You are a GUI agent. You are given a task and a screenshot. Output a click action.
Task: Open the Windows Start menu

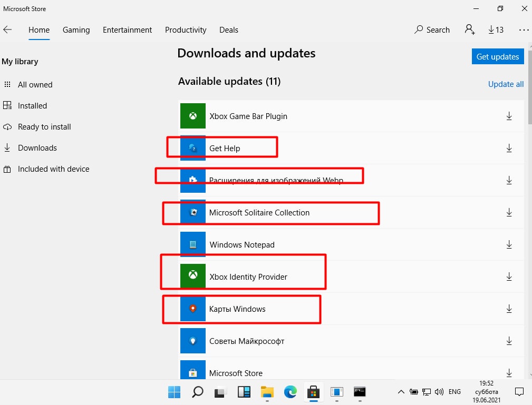click(175, 392)
